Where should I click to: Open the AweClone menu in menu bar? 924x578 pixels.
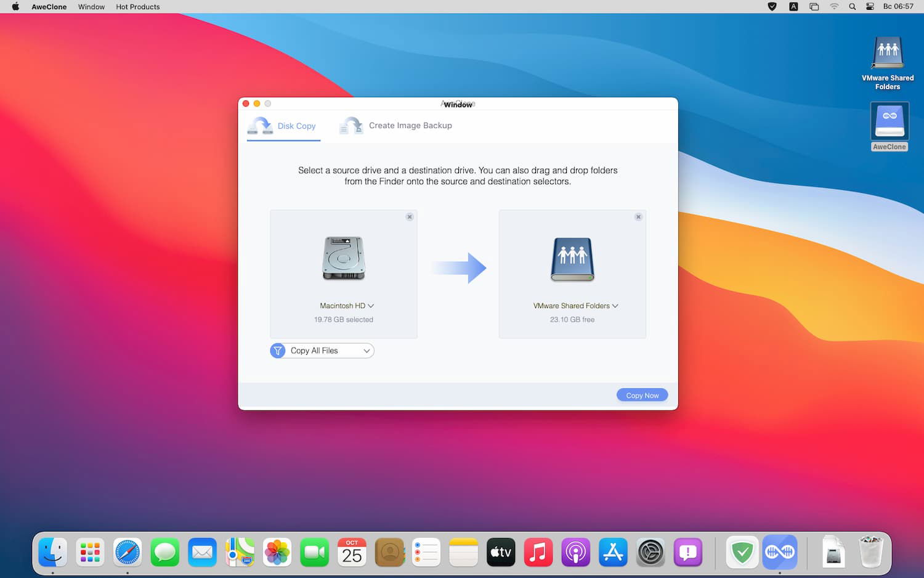coord(49,7)
